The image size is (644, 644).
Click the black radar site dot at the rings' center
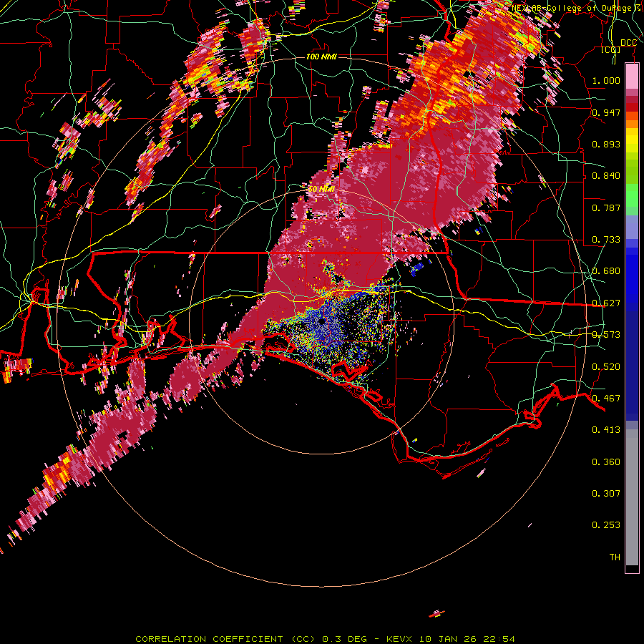[321, 321]
